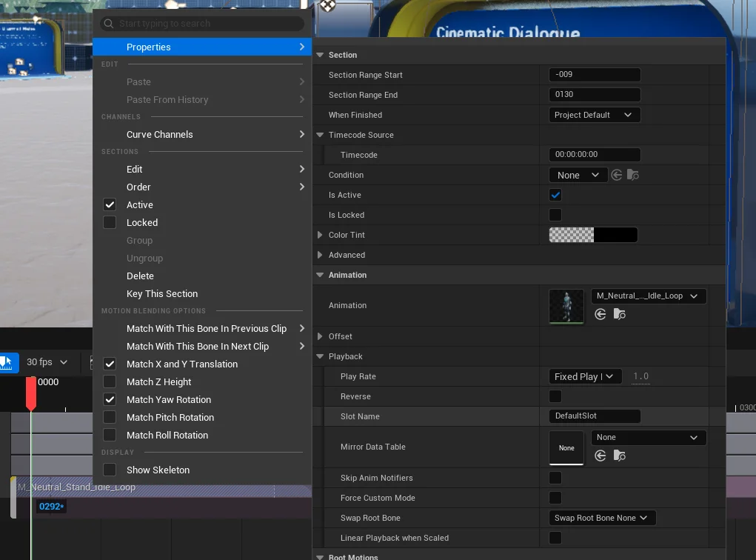Browse to Mirror Data Table asset
The image size is (756, 560).
pyautogui.click(x=620, y=456)
